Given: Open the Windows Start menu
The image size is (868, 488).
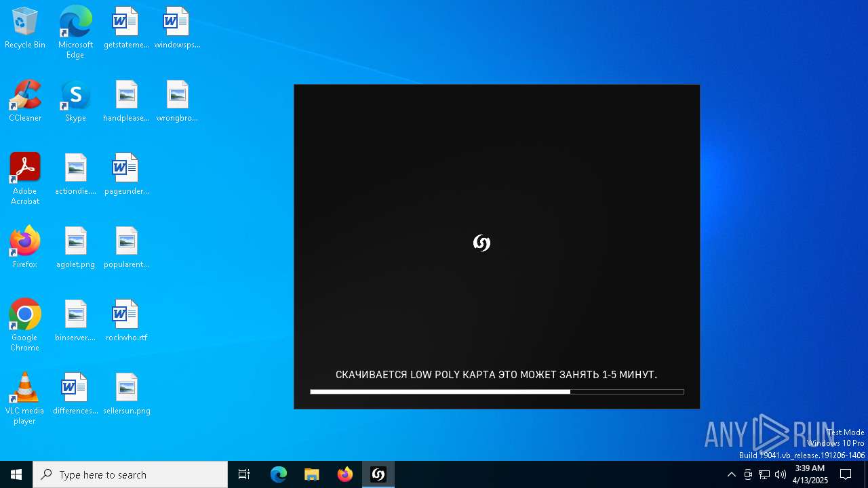Looking at the screenshot, I should 16,474.
